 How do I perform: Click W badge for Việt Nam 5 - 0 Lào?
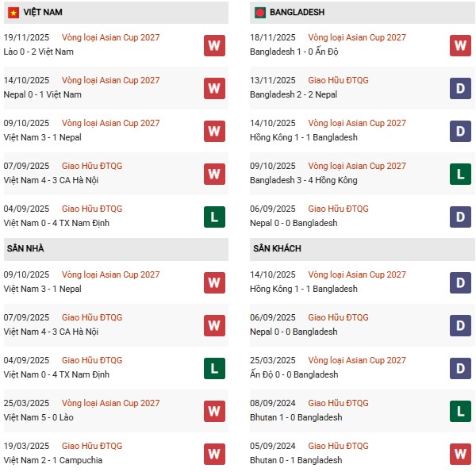tap(213, 411)
